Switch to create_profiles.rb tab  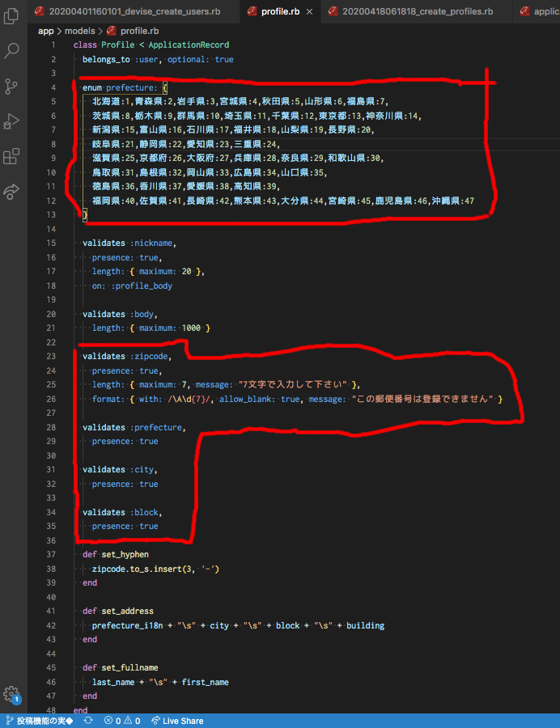pyautogui.click(x=418, y=11)
